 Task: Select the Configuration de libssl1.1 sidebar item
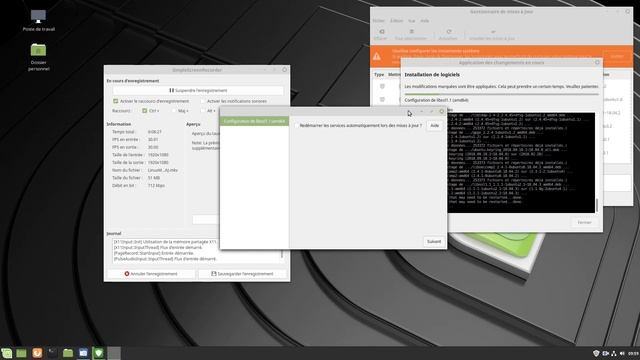coord(254,121)
